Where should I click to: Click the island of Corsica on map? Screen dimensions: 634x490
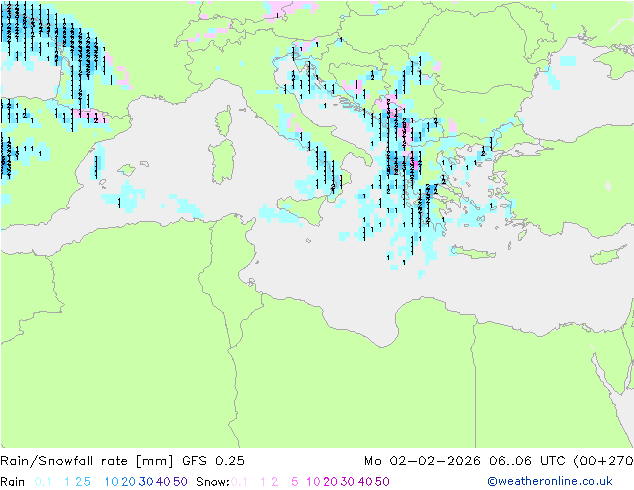tap(224, 121)
